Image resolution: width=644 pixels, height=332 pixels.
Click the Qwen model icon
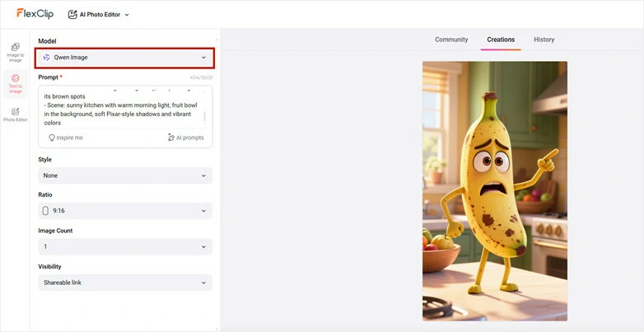(46, 58)
